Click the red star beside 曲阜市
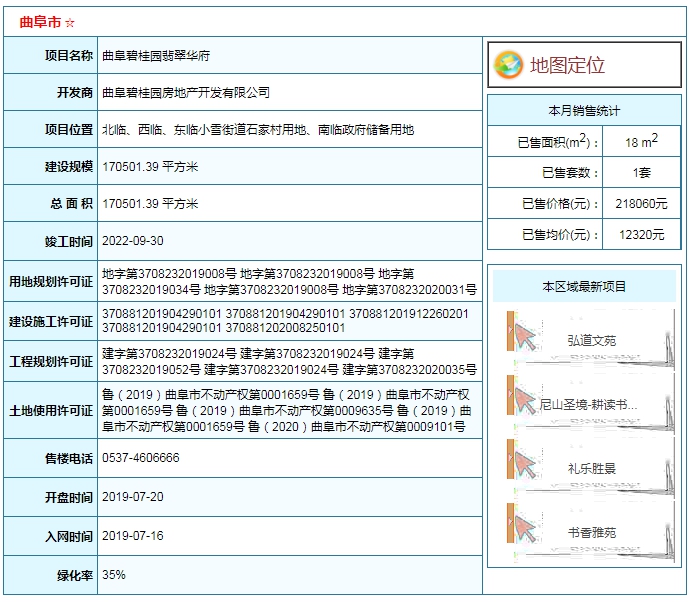The width and height of the screenshot is (695, 602). point(70,23)
